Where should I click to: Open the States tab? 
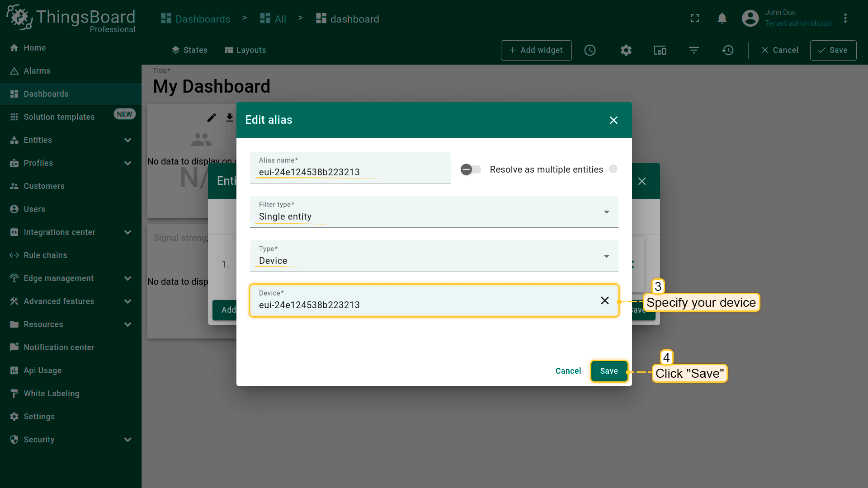(189, 50)
